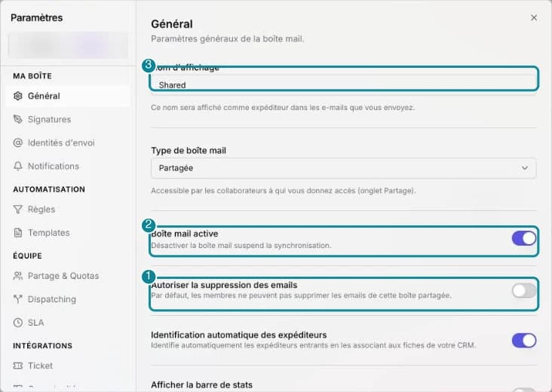Click the MA BOÎTE section header
The width and height of the screenshot is (552, 392).
point(32,76)
